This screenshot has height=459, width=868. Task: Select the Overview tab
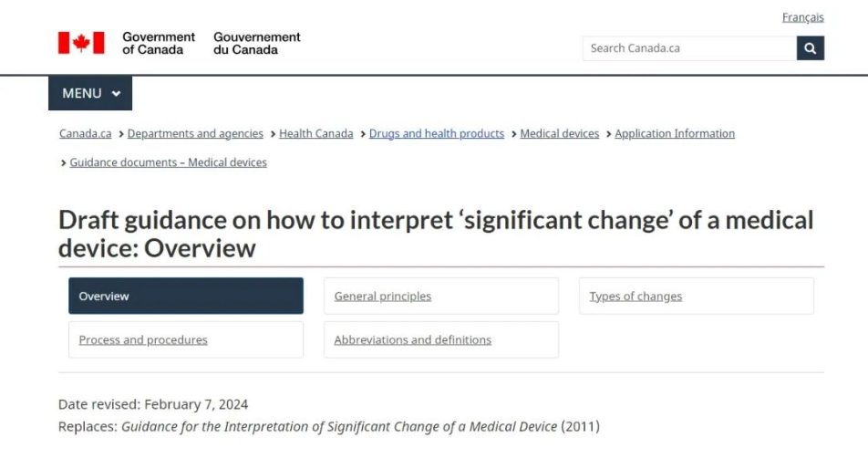point(186,296)
